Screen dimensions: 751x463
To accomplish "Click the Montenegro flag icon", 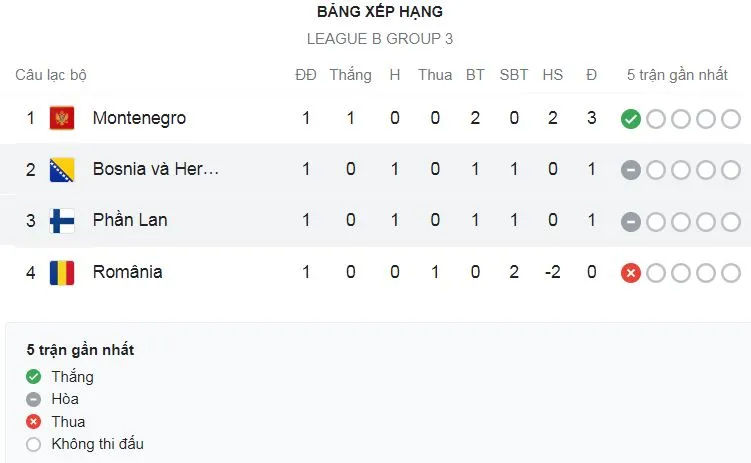I will point(62,118).
